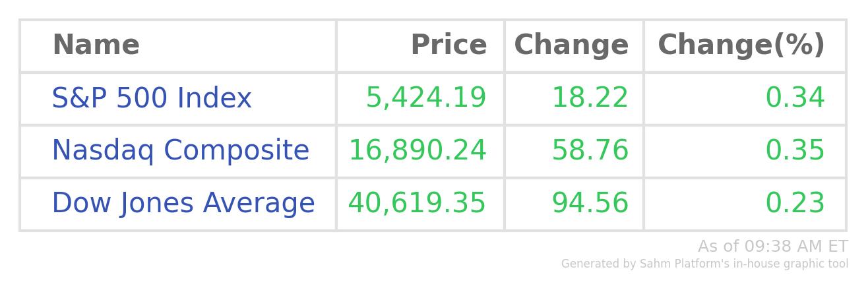The height and width of the screenshot is (290, 868).
Task: Click the Dow Jones percent change 0.23
Action: click(x=795, y=203)
